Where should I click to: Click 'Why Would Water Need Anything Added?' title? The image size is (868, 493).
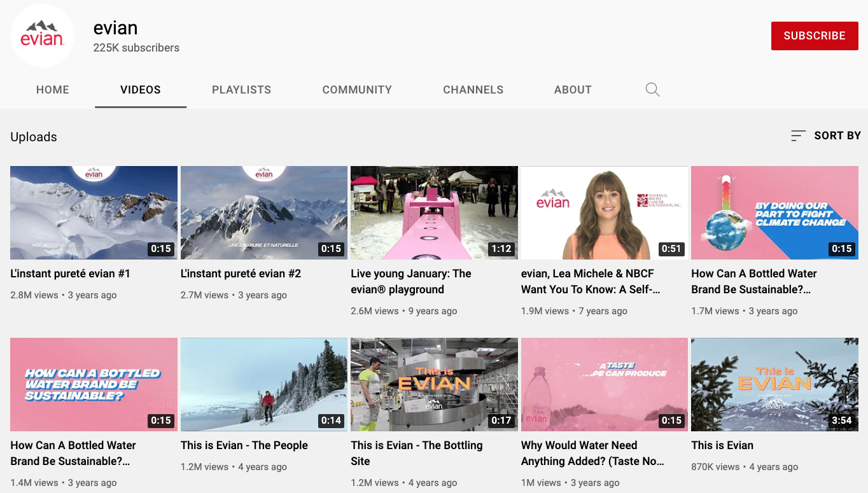[x=592, y=453]
